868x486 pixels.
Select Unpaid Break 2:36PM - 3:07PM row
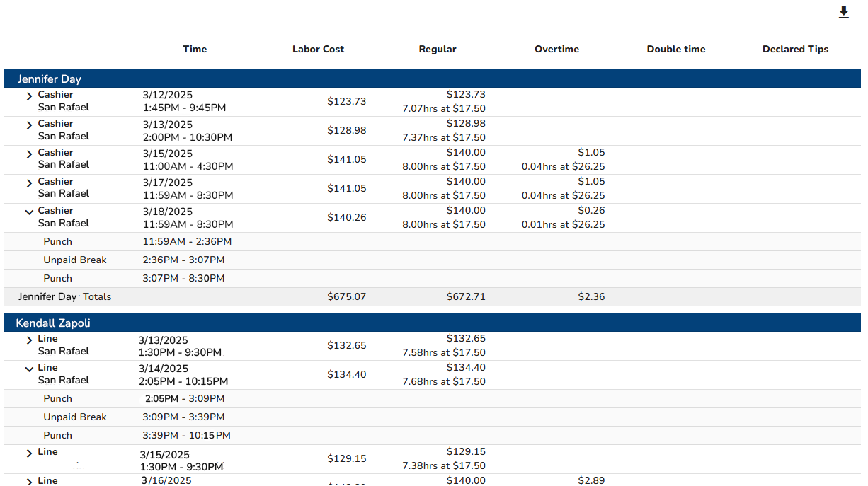click(432, 260)
